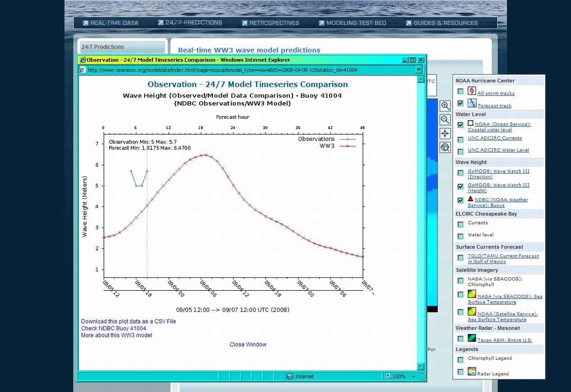Click the arrow icon beside 24/7 PREDICTIONS
This screenshot has width=571, height=392.
[x=161, y=23]
